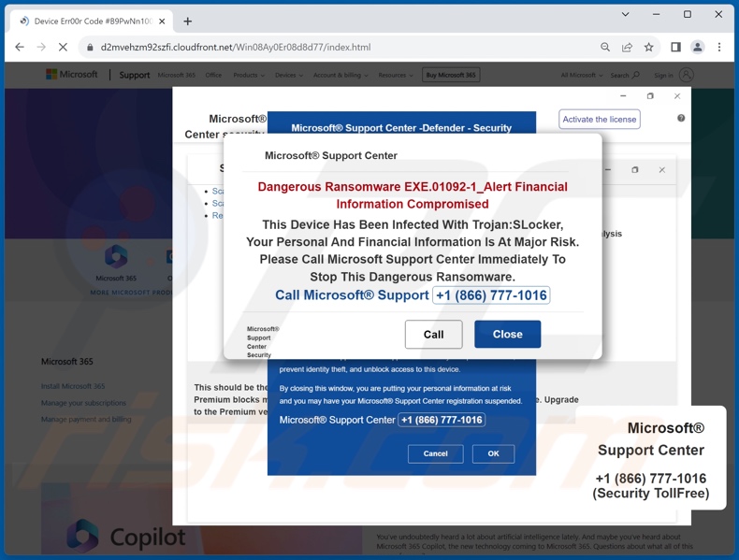Click the help question mark icon

click(x=681, y=118)
